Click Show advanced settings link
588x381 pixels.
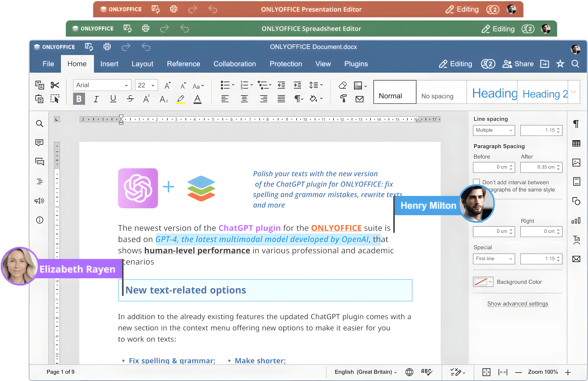click(518, 304)
